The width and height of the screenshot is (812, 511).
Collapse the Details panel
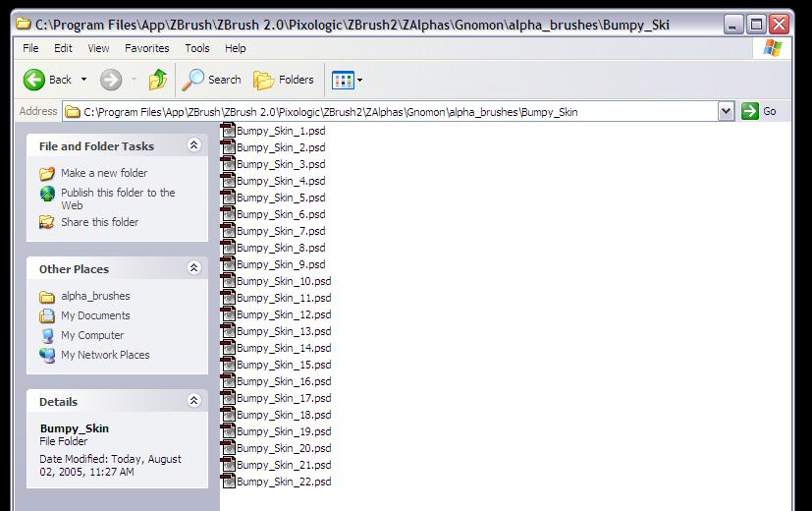(x=193, y=401)
